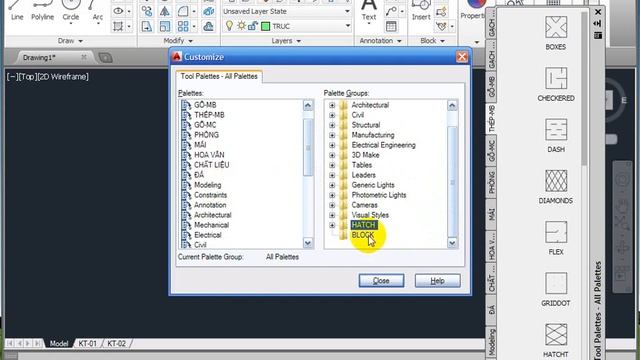This screenshot has height=360, width=640.
Task: Expand the Civil palette group
Action: tap(332, 115)
